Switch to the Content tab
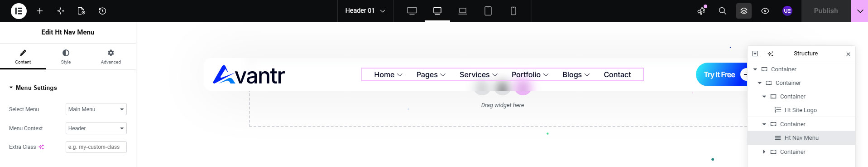Image resolution: width=868 pixels, height=167 pixels. tap(23, 57)
